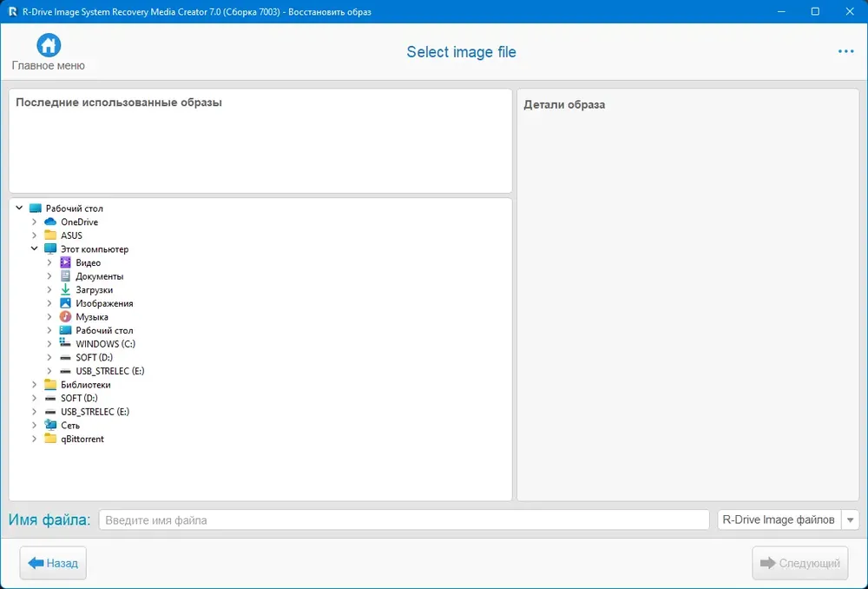Go to the Главное меню home icon
The height and width of the screenshot is (589, 868).
click(x=49, y=45)
